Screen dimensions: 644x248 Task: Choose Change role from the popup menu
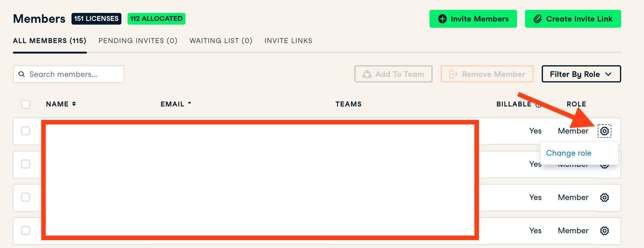coord(569,153)
